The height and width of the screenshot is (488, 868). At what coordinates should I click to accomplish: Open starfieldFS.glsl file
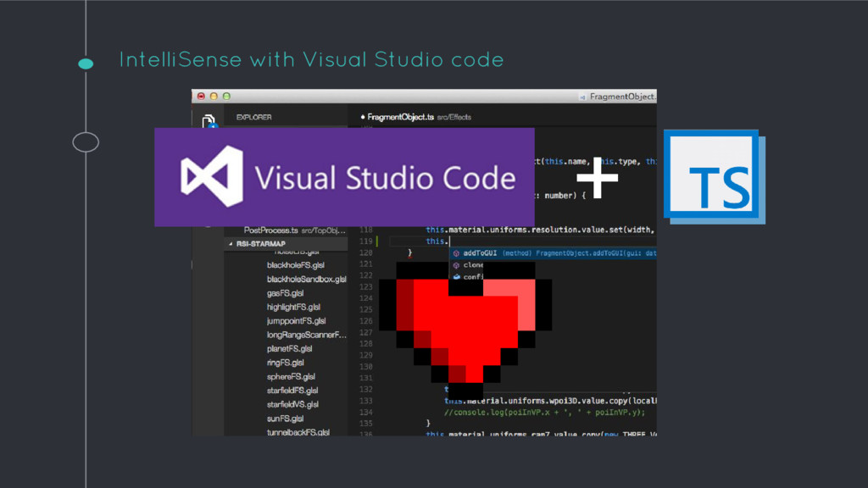[x=292, y=391]
